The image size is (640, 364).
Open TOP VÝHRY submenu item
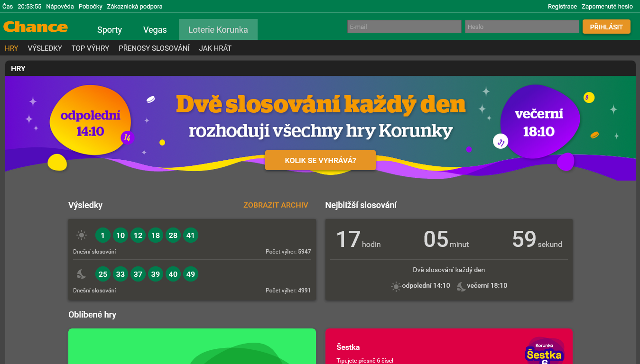coord(90,48)
